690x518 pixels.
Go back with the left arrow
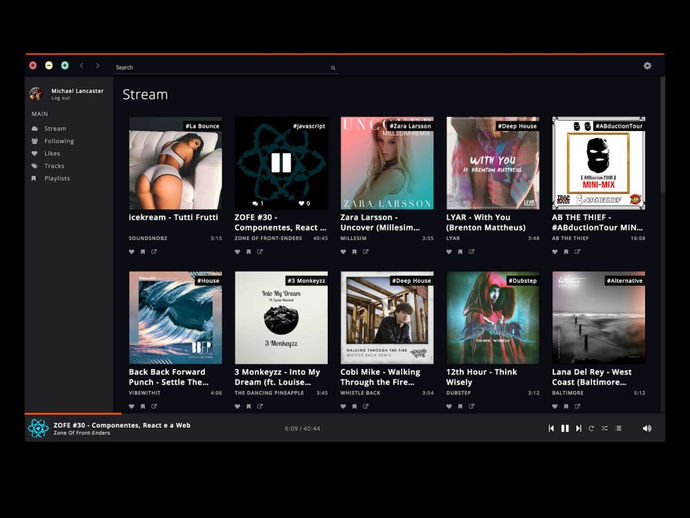pos(82,66)
